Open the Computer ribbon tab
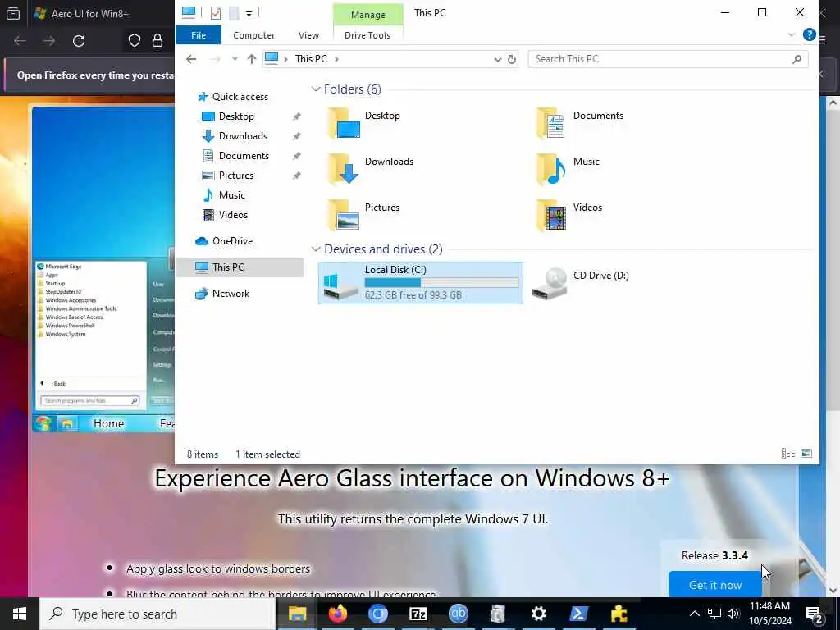Screen dimensions: 840x630 [254, 34]
